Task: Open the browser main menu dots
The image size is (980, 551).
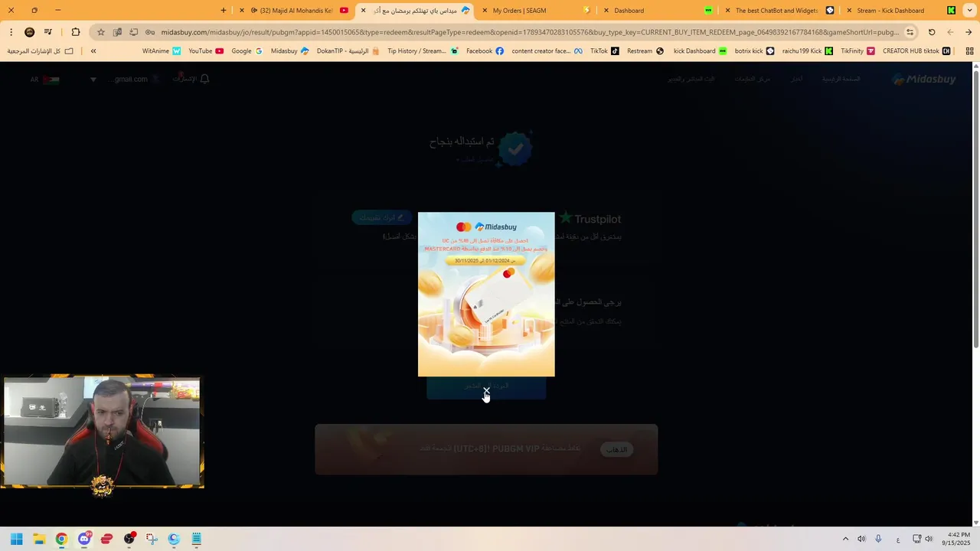Action: [11, 32]
